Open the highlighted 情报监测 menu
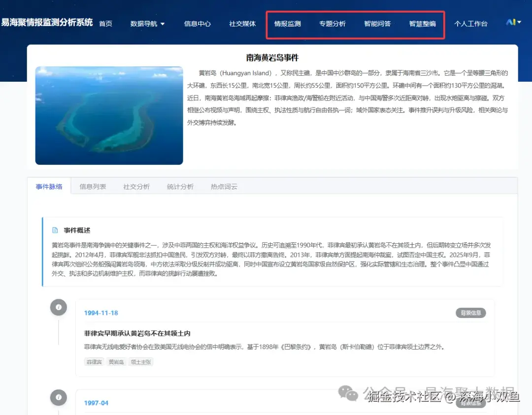 pos(288,23)
